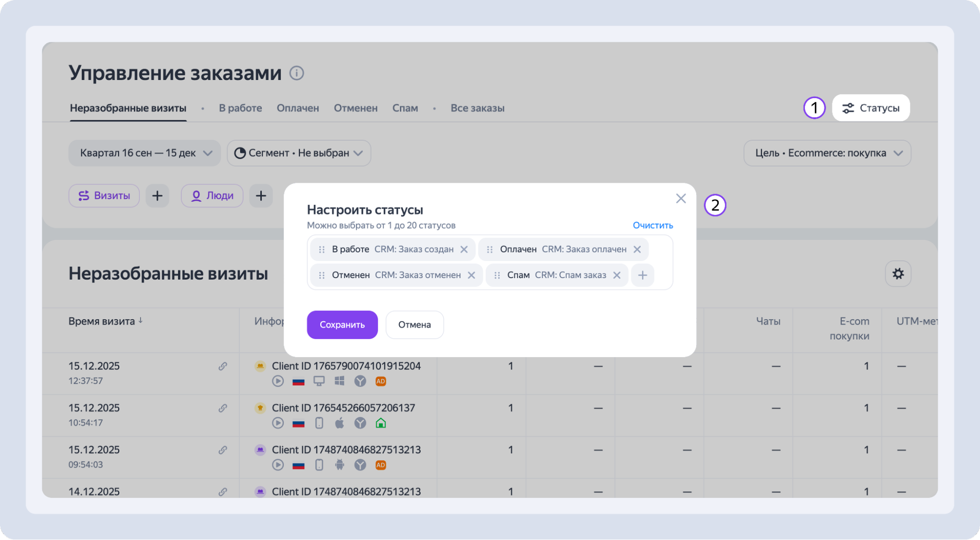980x540 pixels.
Task: Remove the 'В работе' status chip
Action: [464, 249]
